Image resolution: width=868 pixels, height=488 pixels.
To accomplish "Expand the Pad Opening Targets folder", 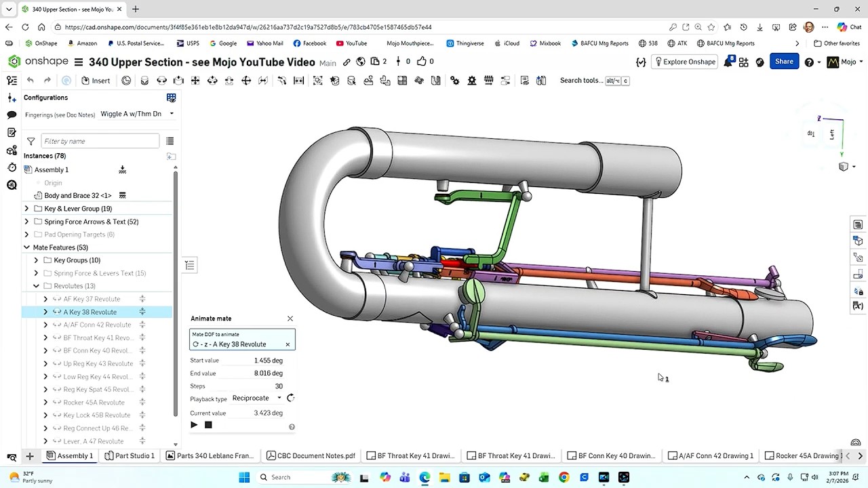I will 26,235.
